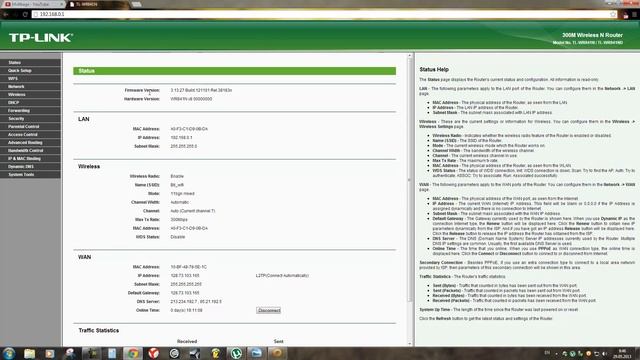This screenshot has width=640, height=360.
Task: Bookmark this page with the star icon
Action: 613,14
